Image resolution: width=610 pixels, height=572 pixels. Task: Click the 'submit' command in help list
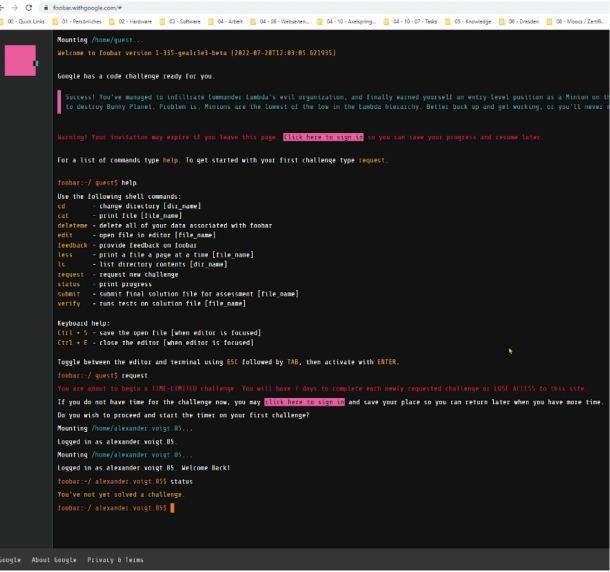[x=68, y=294]
